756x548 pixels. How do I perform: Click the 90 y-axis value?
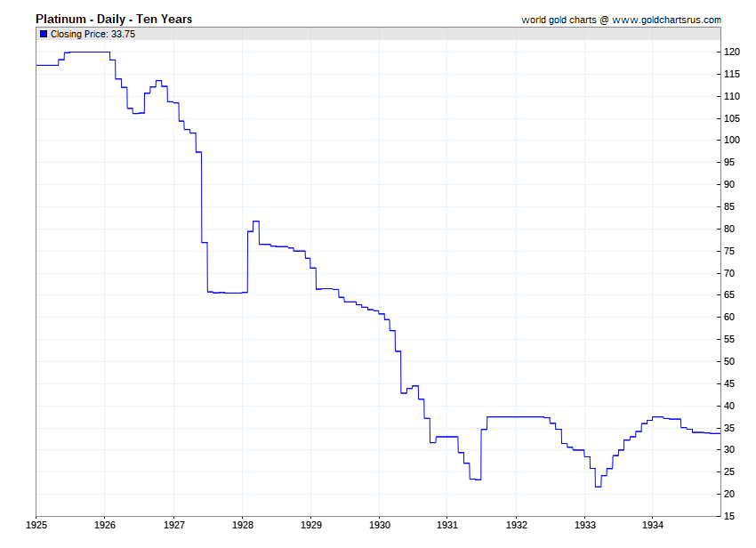[x=729, y=185]
